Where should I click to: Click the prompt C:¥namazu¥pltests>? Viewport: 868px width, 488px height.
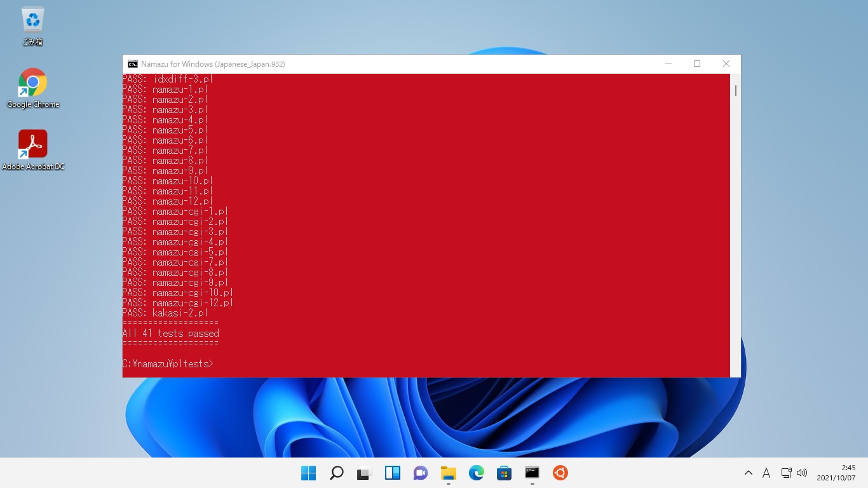pyautogui.click(x=168, y=364)
